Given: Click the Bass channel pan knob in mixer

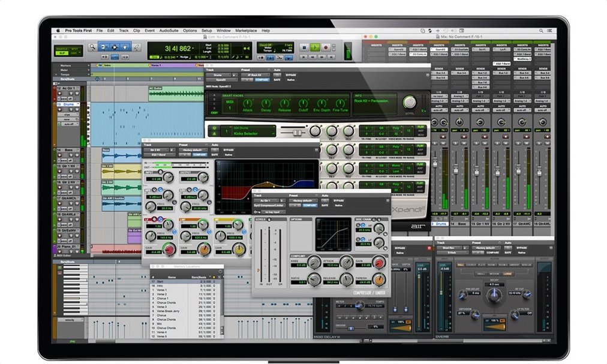Looking at the screenshot, I should 459,122.
